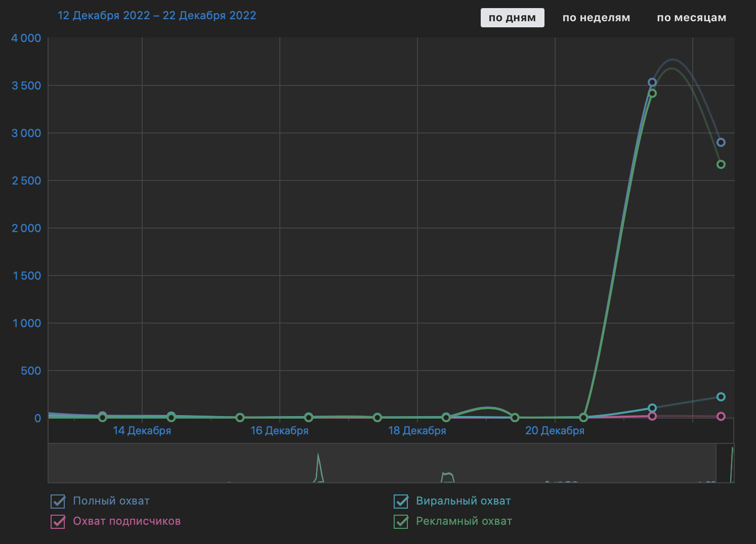Click the last blue Полный охват data point
Image resolution: width=756 pixels, height=544 pixels.
coord(721,143)
